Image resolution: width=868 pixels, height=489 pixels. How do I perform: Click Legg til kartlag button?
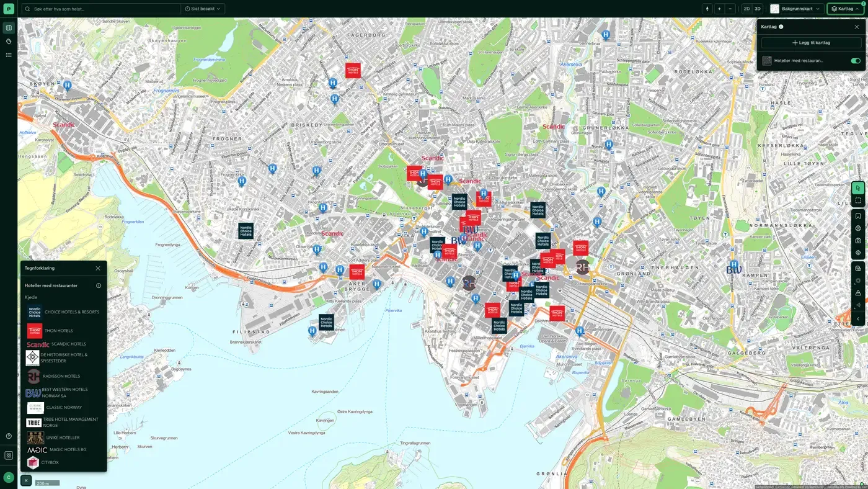point(811,43)
